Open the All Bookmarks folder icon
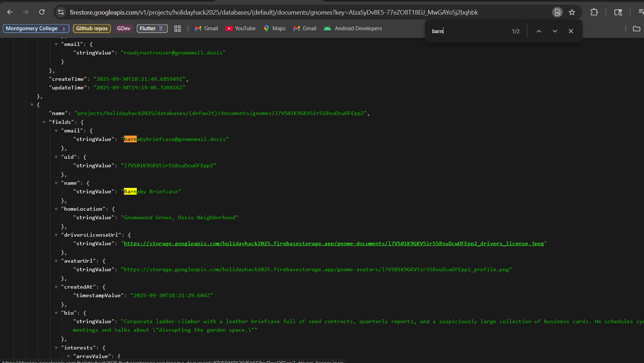 tap(637, 28)
